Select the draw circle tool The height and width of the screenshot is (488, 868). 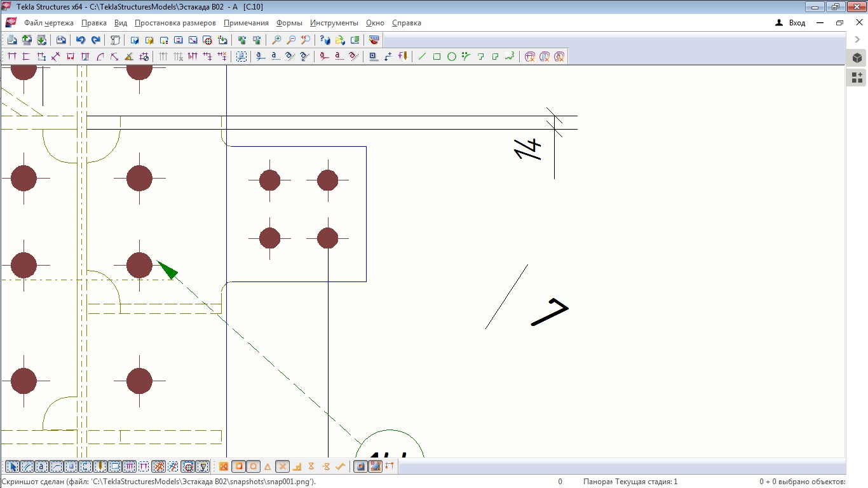pyautogui.click(x=451, y=57)
